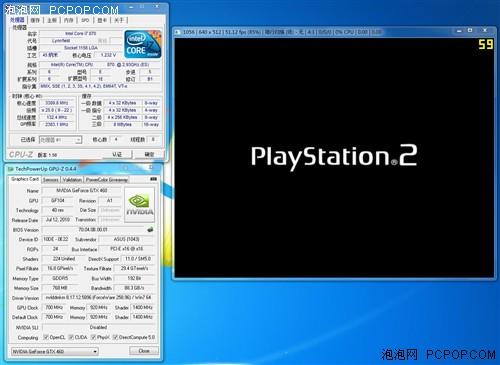This screenshot has width=500, height=365.
Task: Toggle the CUDA checkbox
Action: coord(71,337)
